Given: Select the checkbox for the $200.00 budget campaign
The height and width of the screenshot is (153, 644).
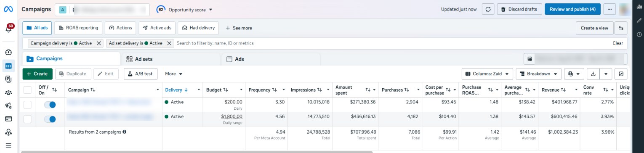Looking at the screenshot, I should click(27, 105).
